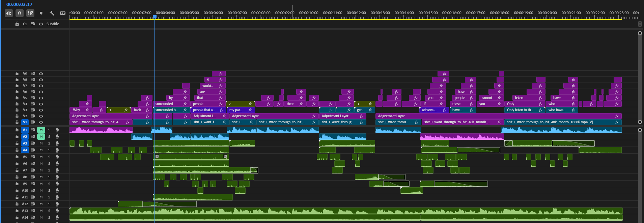Screen dimensions: 644x223
Task: Click the Caption track options CC icon
Action: point(63,13)
